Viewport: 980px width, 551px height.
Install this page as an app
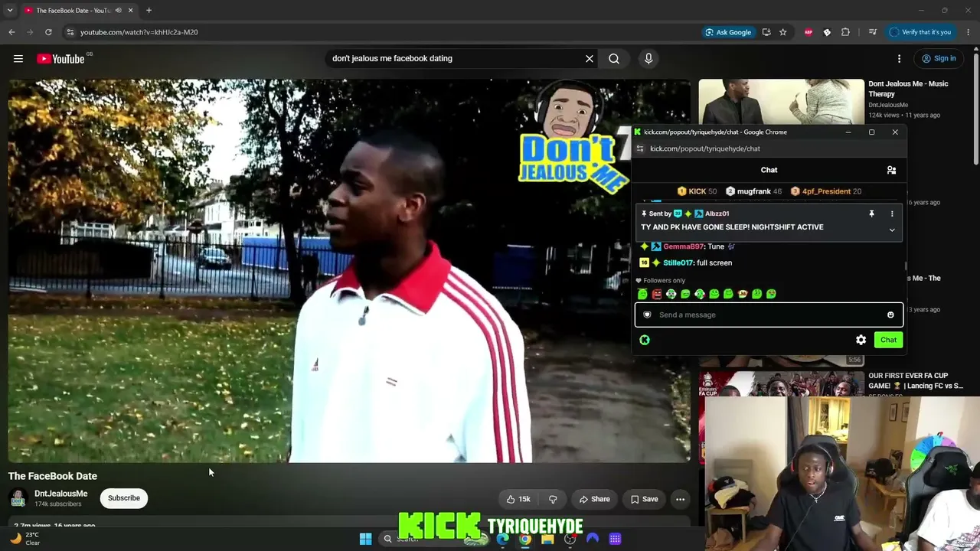[x=766, y=32]
